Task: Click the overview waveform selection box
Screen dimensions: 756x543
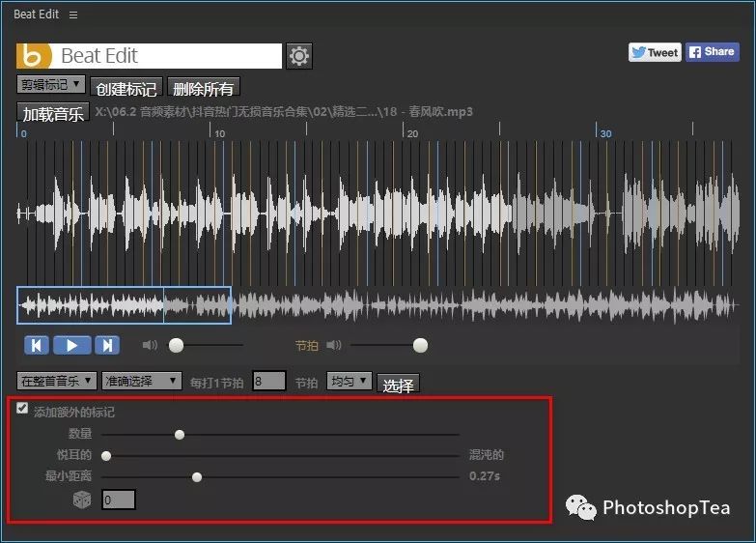Action: (124, 304)
